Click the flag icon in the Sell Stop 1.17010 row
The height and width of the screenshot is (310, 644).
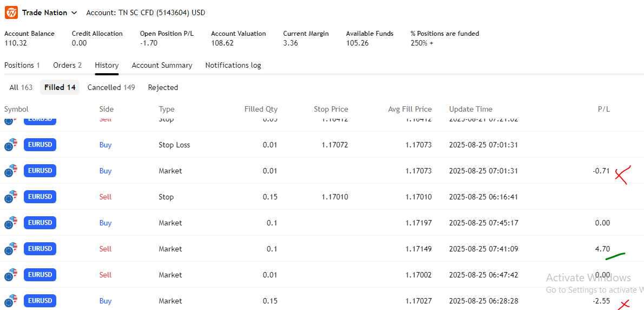coord(11,197)
